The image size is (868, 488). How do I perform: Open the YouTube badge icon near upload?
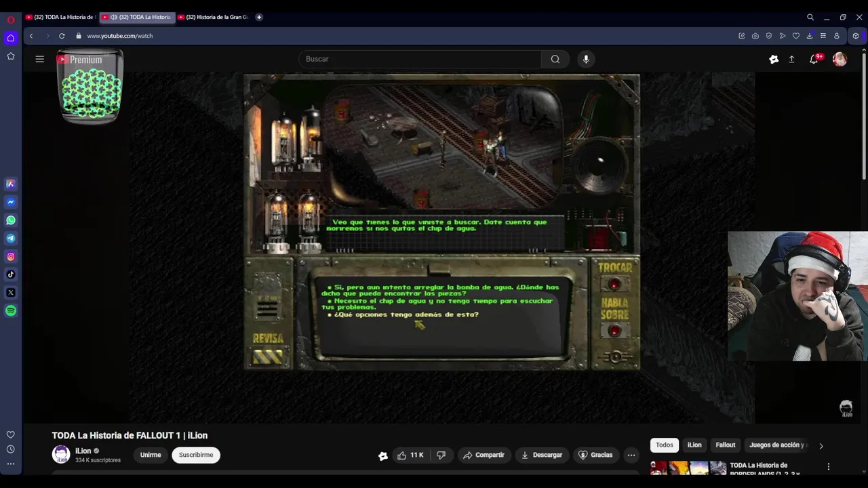(774, 59)
